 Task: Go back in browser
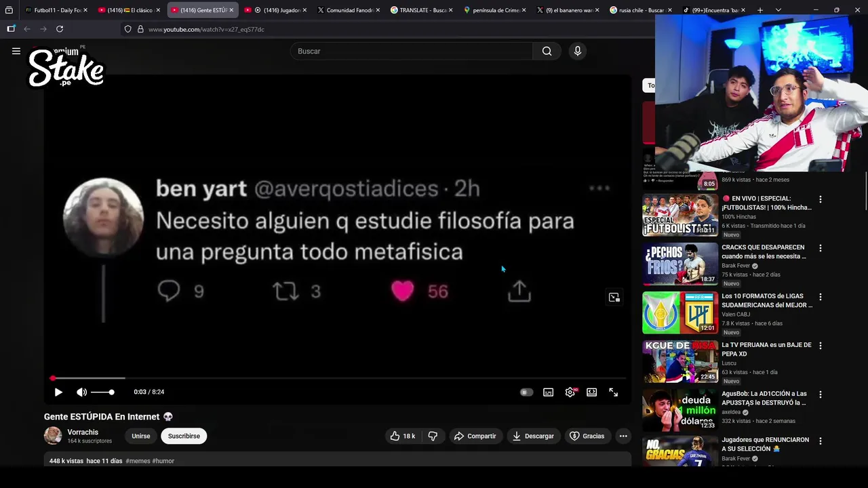[27, 29]
